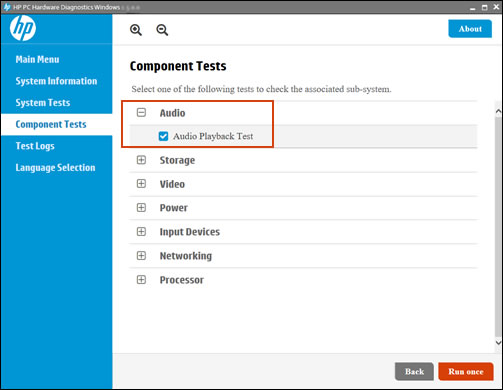
Task: Collapse the Audio section
Action: (141, 113)
